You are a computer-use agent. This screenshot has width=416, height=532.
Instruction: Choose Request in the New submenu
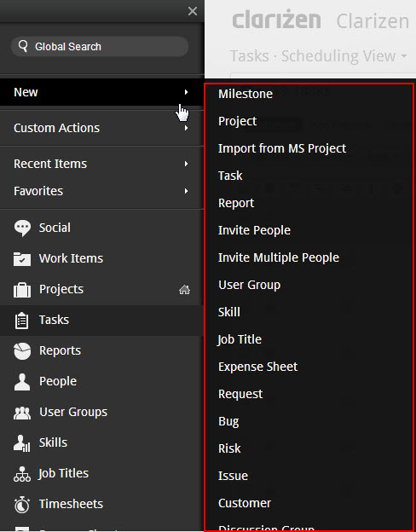pyautogui.click(x=240, y=394)
